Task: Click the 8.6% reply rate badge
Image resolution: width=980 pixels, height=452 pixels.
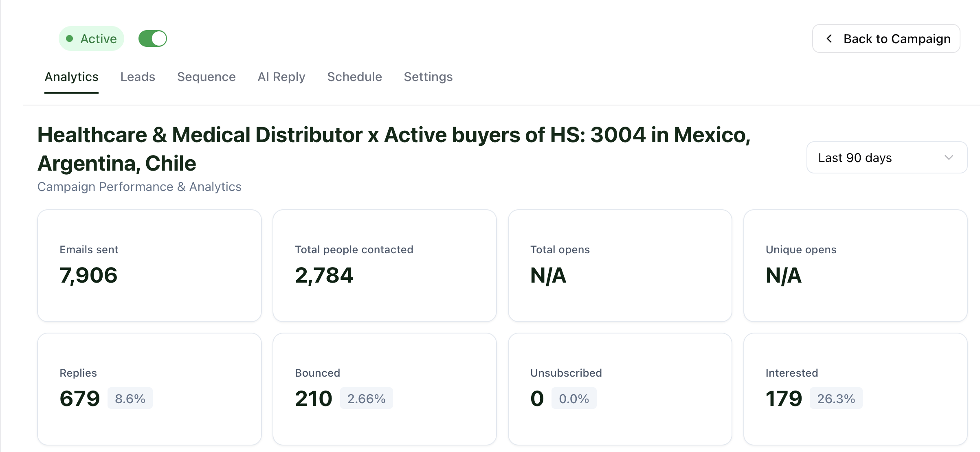Action: coord(130,398)
